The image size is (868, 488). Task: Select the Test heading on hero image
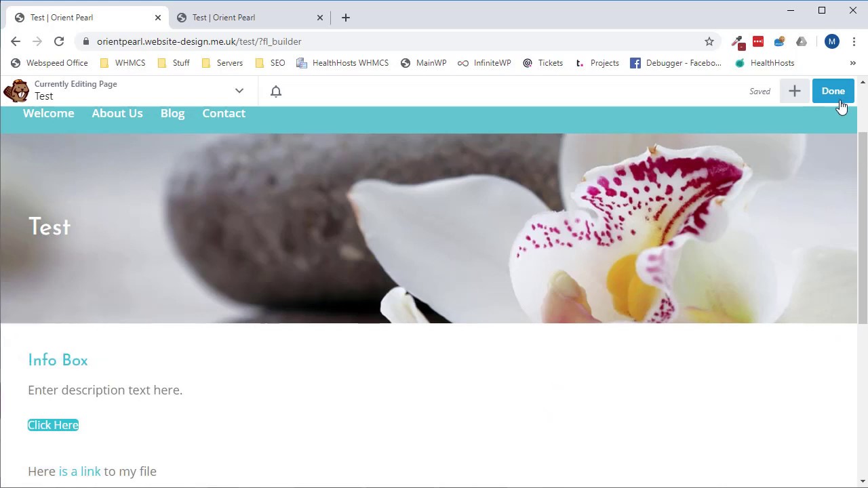pyautogui.click(x=50, y=227)
